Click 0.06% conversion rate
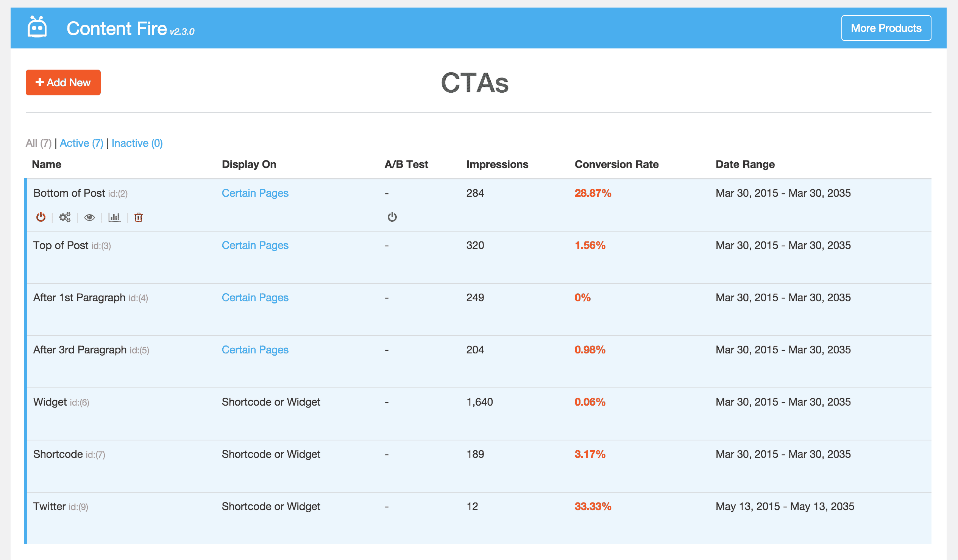Viewport: 958px width, 560px height. click(590, 402)
